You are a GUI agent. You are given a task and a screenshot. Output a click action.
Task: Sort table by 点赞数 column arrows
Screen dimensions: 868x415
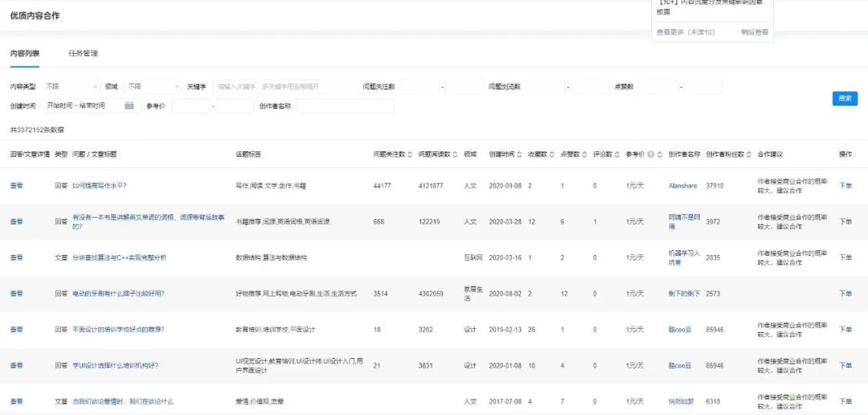(x=584, y=154)
